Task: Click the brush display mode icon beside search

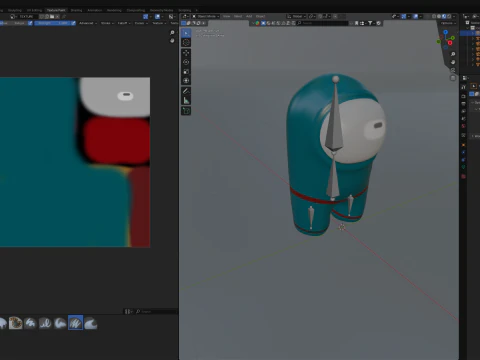Action: (128, 311)
